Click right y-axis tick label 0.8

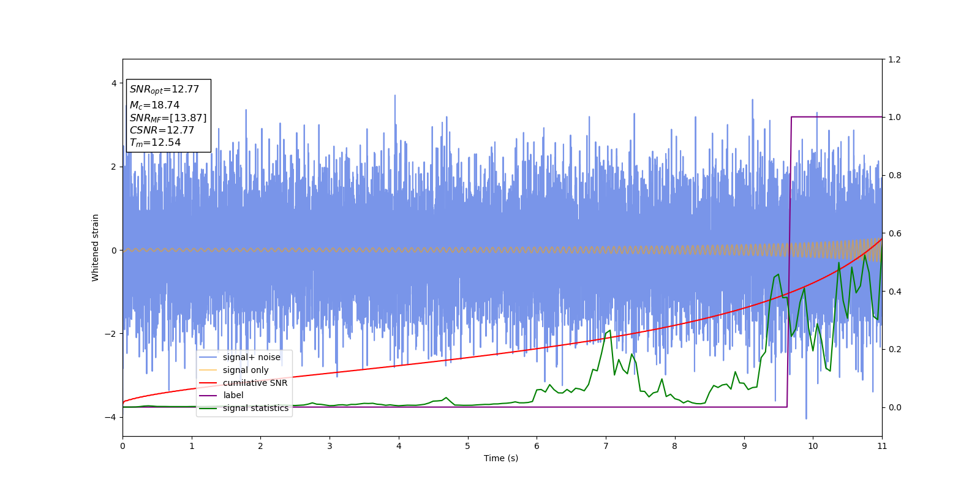(894, 175)
